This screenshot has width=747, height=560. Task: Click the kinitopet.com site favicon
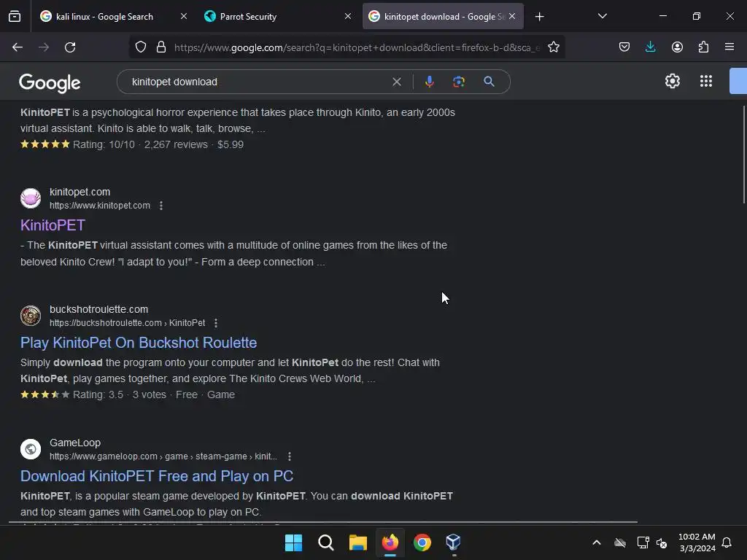pos(31,198)
